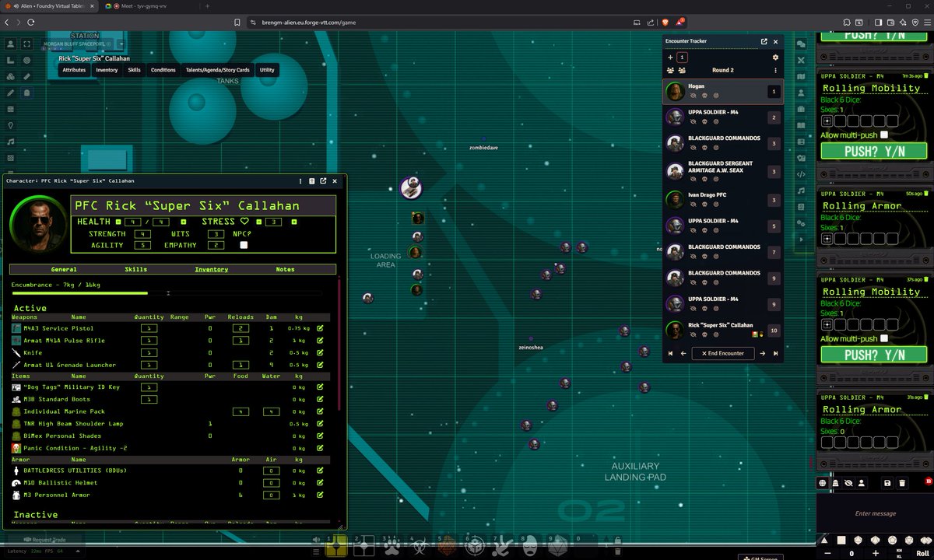
Task: Go to previous round in tracker
Action: point(671,353)
